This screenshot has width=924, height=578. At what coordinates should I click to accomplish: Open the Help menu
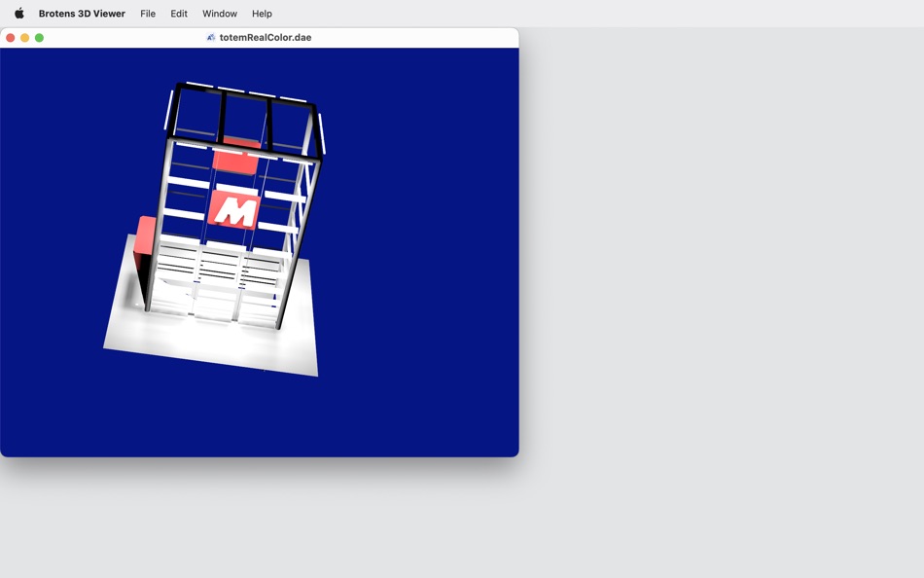(262, 13)
